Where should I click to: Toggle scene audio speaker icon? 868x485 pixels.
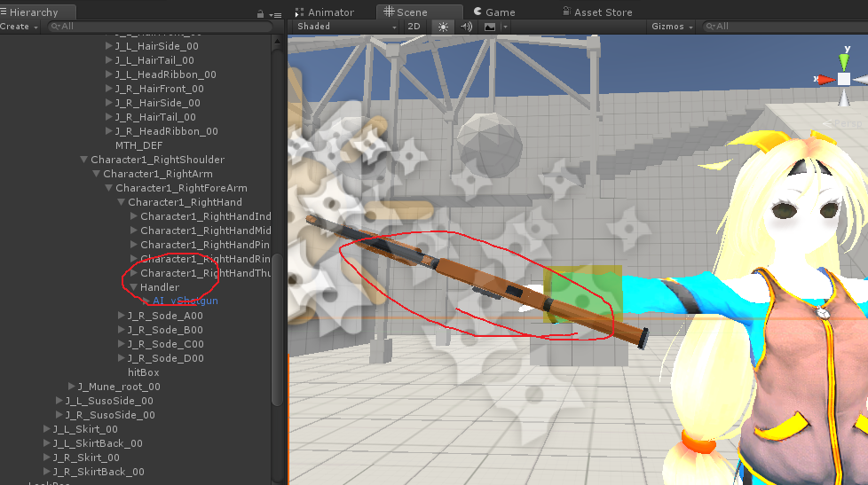[466, 27]
